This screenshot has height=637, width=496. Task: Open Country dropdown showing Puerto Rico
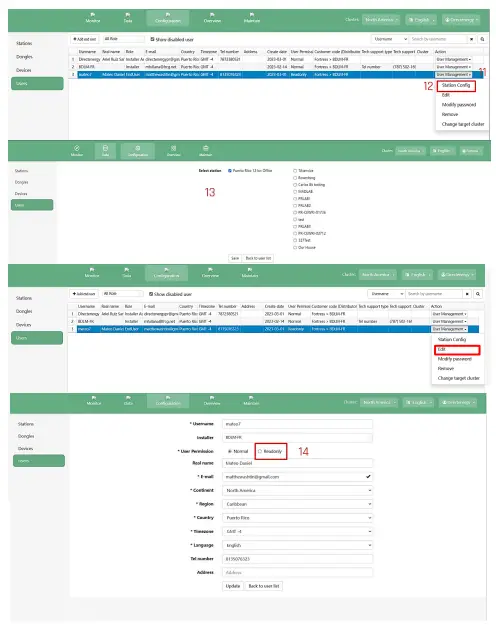click(x=297, y=518)
